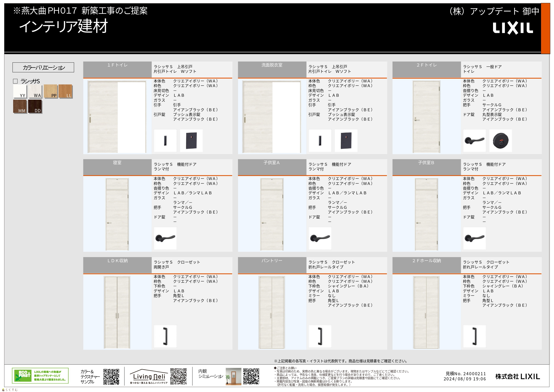Click the 2Fトイレ door image
Image resolution: width=554 pixels, height=392 pixels.
(426, 117)
